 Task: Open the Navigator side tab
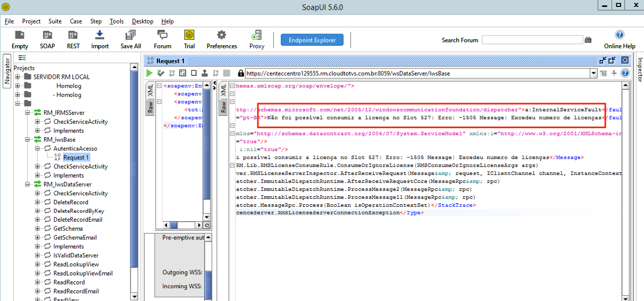coord(7,71)
